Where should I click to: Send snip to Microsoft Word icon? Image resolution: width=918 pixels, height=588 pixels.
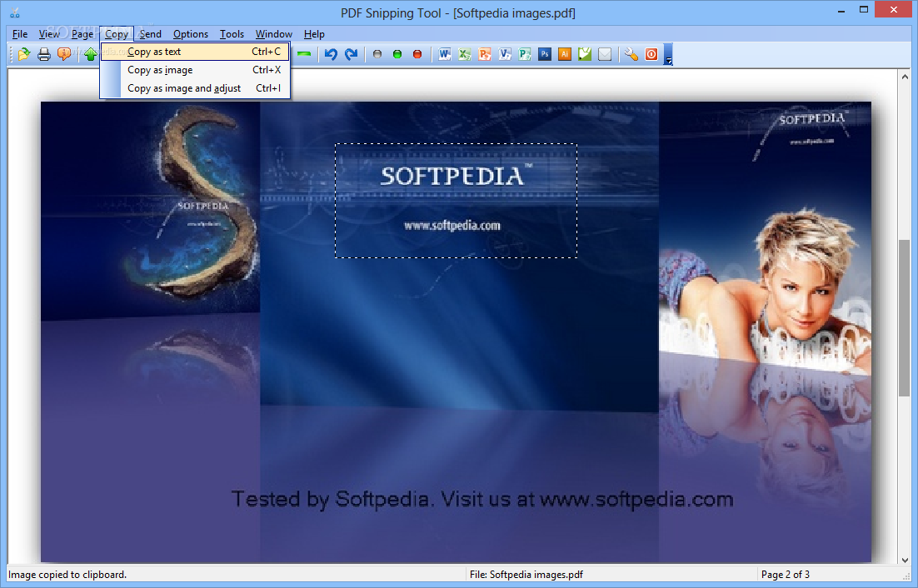pyautogui.click(x=444, y=54)
